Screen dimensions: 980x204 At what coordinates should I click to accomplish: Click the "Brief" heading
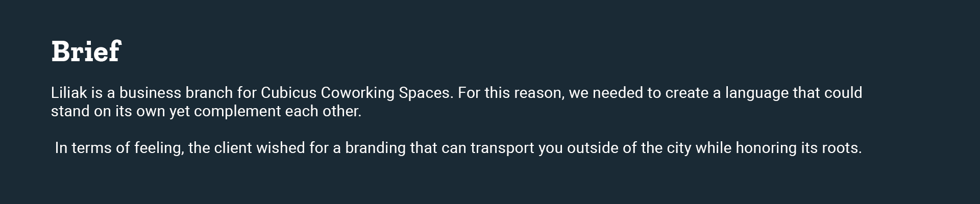point(86,52)
